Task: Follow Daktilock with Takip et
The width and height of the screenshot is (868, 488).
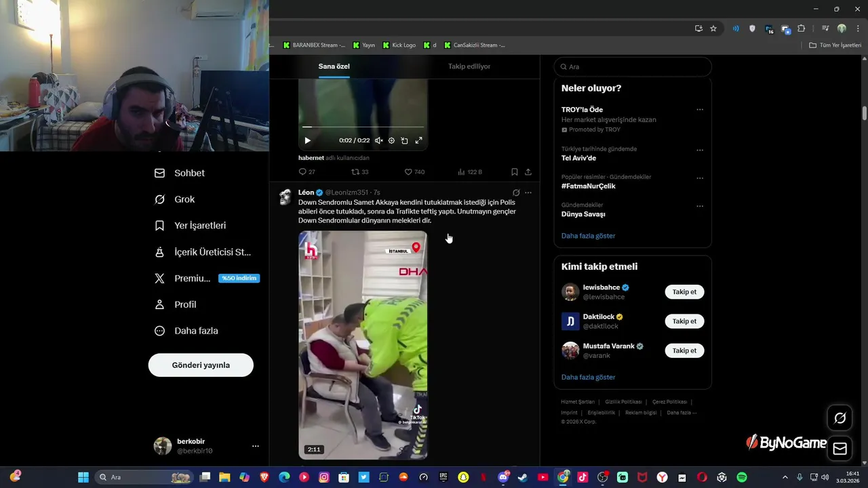Action: pyautogui.click(x=684, y=321)
